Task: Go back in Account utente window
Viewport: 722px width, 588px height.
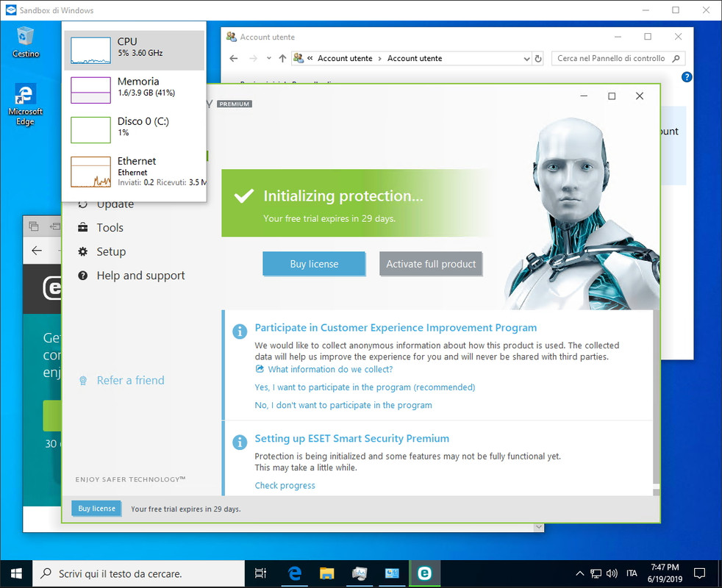Action: tap(234, 59)
